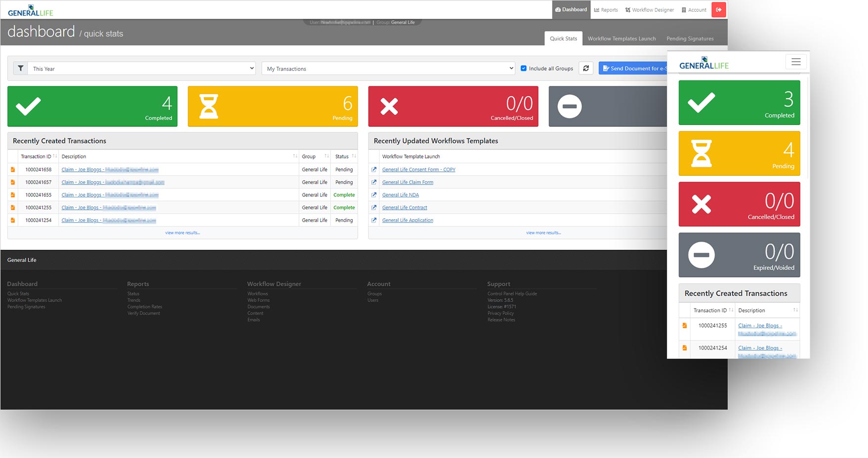Screen dimensions: 868x458
Task: Click the refresh transactions icon
Action: 586,68
